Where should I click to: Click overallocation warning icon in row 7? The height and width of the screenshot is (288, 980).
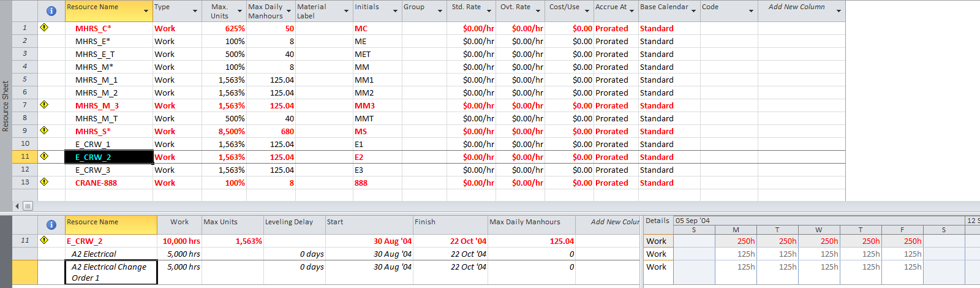click(x=44, y=105)
